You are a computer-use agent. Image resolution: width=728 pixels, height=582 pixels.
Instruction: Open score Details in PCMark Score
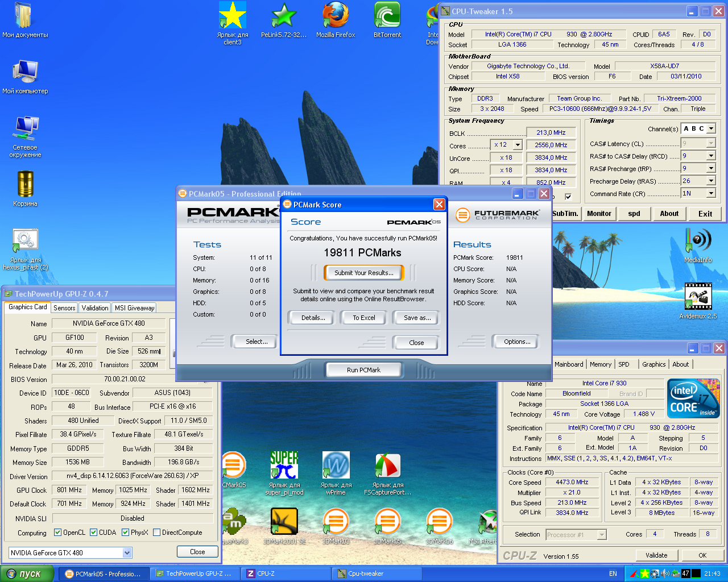[313, 318]
